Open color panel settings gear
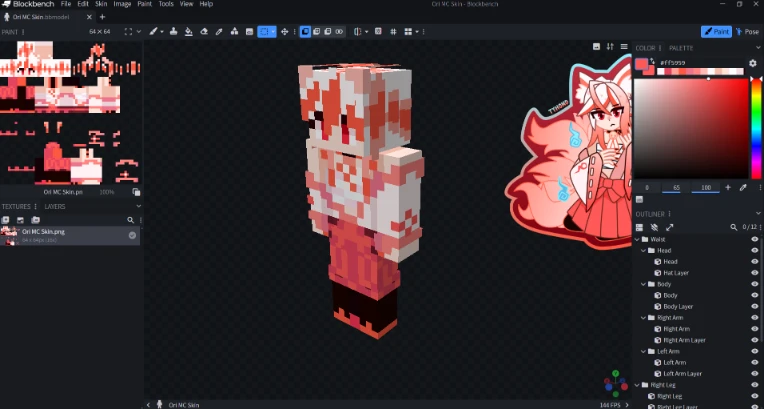The height and width of the screenshot is (409, 764). coord(753,63)
